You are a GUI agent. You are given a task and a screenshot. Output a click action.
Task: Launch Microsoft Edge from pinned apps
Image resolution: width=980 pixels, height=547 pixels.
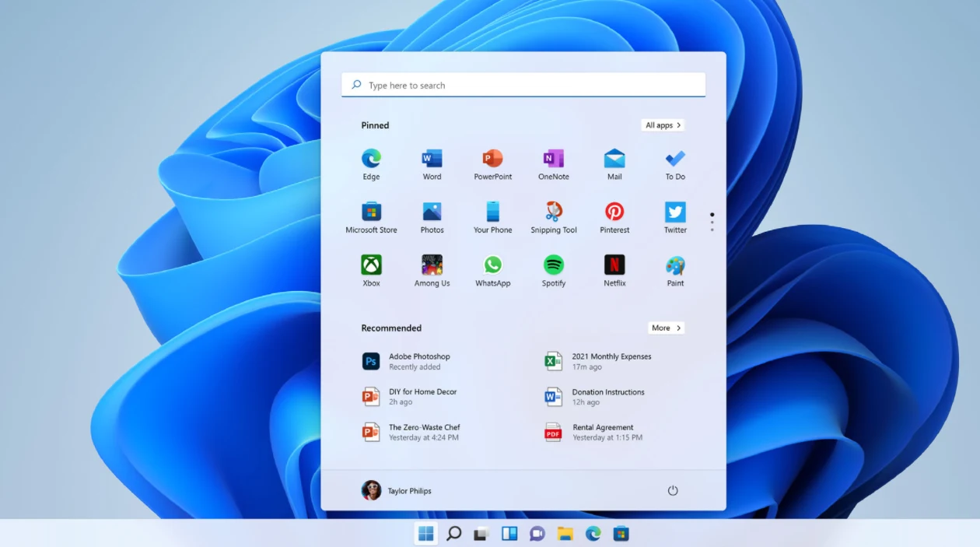pos(371,158)
